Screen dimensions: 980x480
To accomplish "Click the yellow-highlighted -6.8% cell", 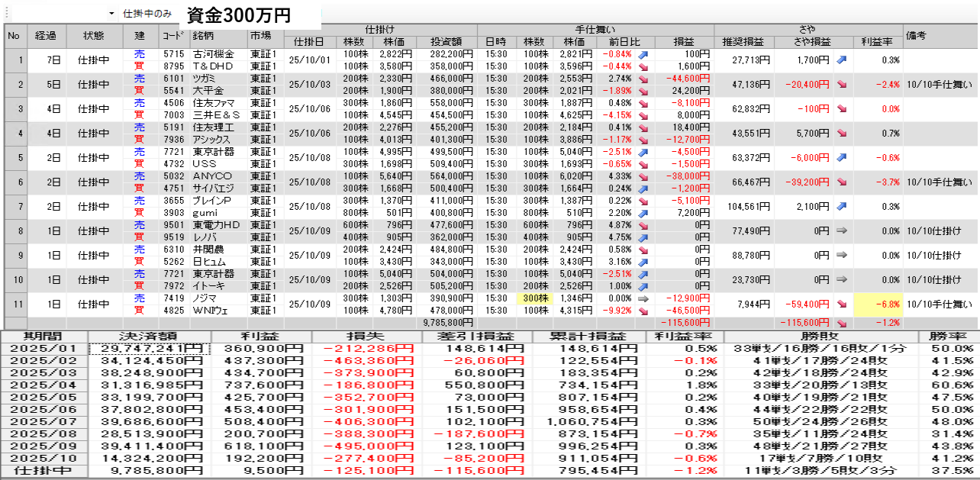I will [878, 304].
